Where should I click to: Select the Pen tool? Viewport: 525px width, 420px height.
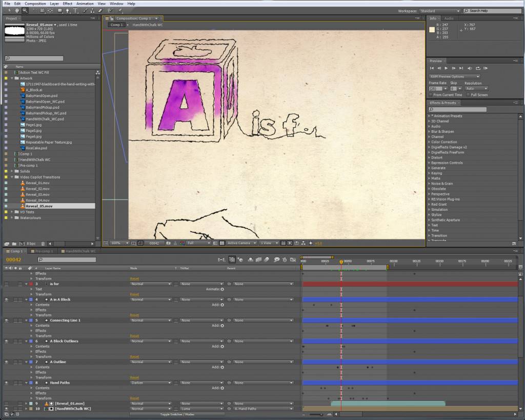coord(67,10)
